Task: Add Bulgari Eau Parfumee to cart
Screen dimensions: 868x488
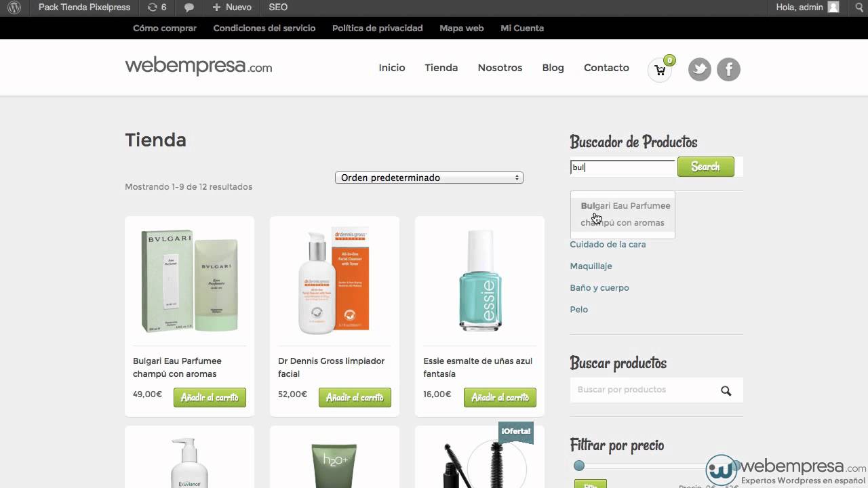Action: tap(210, 397)
